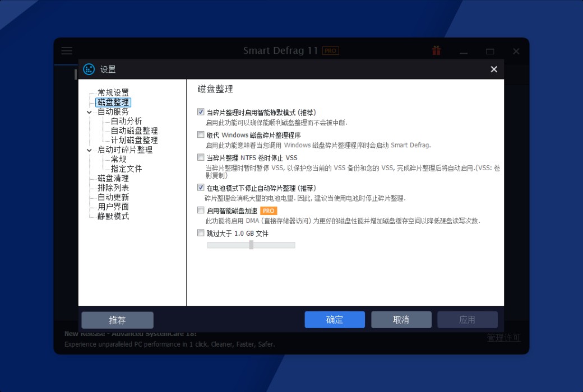Open 常规 under 启动时碎片整理
The height and width of the screenshot is (392, 583).
tap(119, 159)
